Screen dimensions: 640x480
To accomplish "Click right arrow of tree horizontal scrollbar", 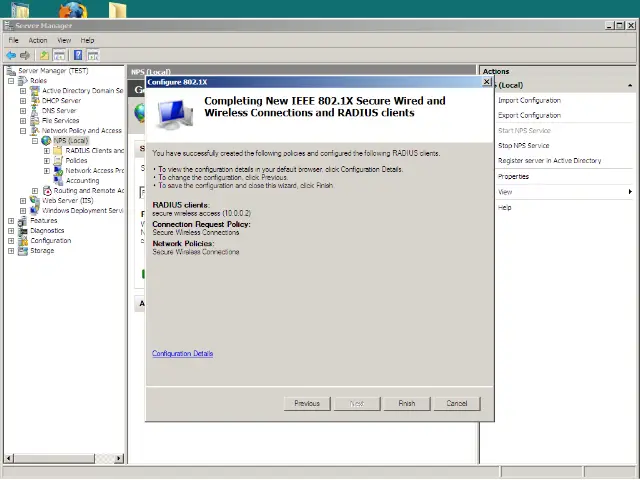I will coord(119,458).
